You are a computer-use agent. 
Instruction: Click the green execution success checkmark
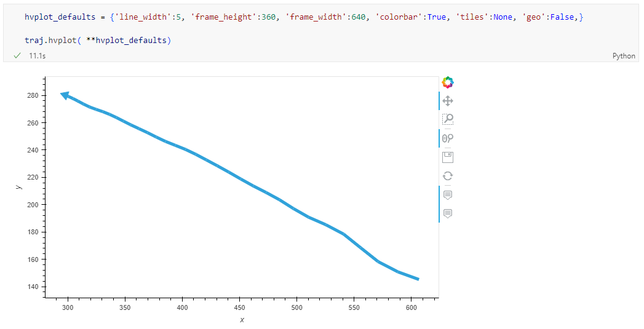(x=17, y=56)
